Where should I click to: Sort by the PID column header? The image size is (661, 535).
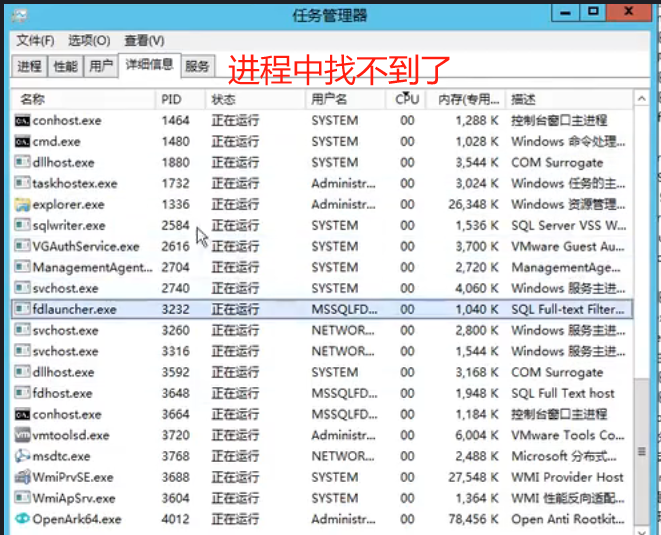(x=180, y=99)
